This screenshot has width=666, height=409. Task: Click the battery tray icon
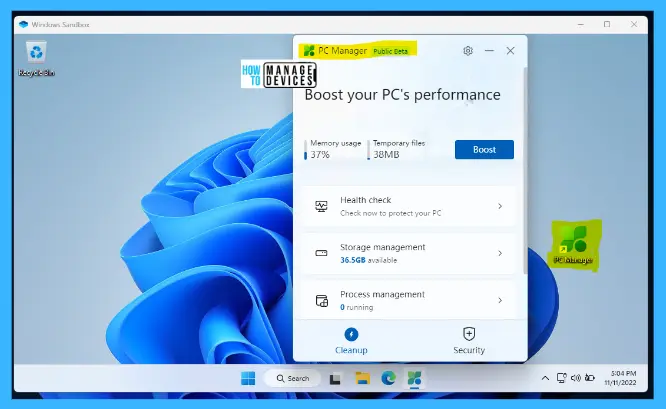click(x=590, y=378)
